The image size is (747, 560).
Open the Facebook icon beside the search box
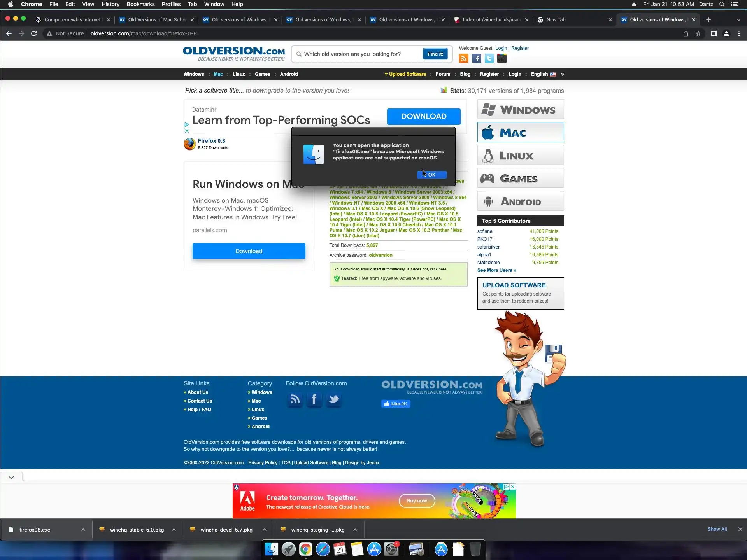[x=476, y=59]
